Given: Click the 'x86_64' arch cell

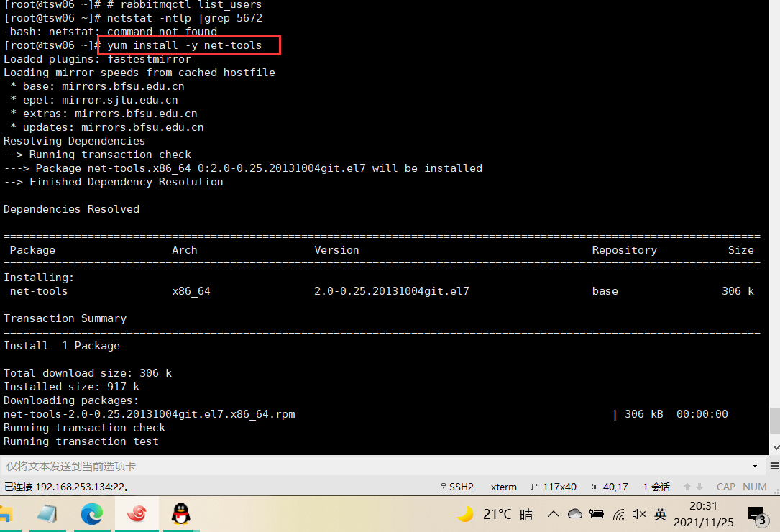Looking at the screenshot, I should click(191, 291).
